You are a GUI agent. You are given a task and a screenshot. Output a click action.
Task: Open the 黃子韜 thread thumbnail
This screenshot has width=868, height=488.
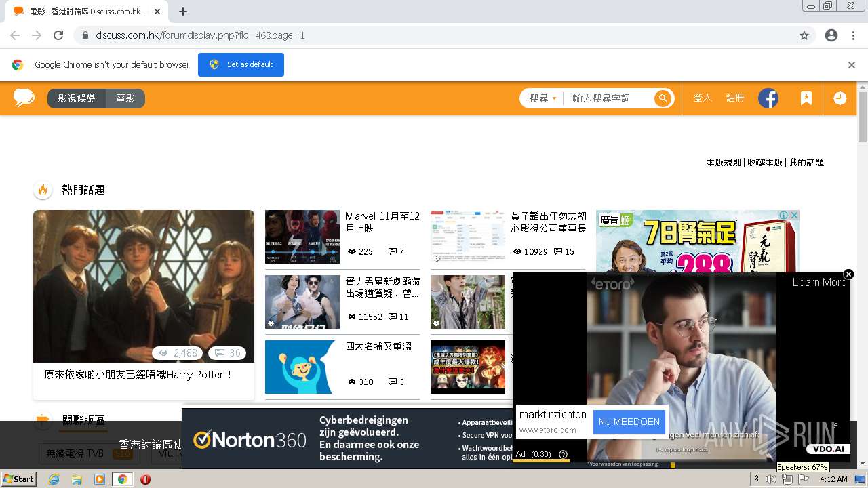pyautogui.click(x=468, y=237)
